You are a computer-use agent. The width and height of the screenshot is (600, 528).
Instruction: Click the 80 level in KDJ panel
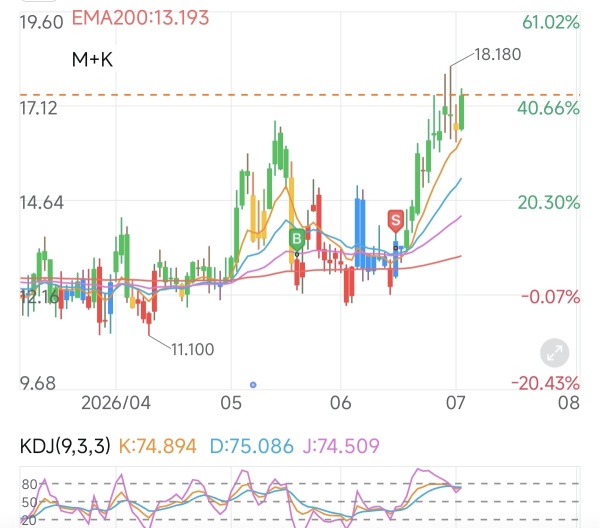[x=29, y=484]
